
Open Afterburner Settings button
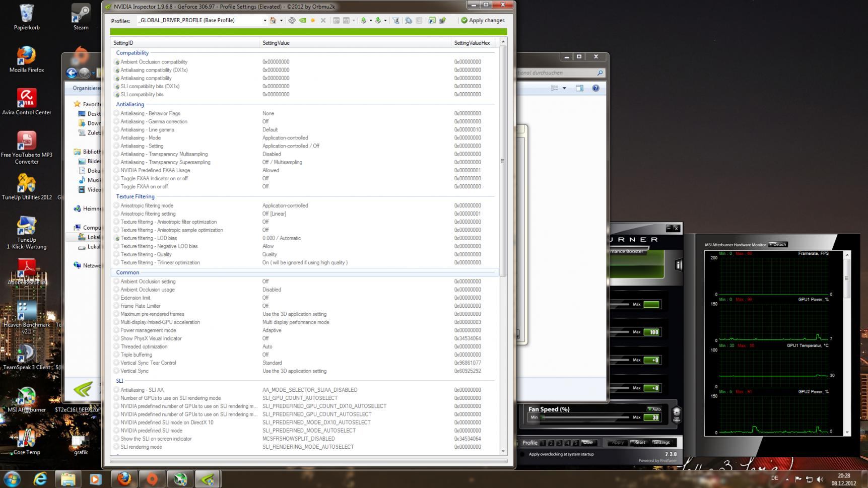click(x=661, y=443)
